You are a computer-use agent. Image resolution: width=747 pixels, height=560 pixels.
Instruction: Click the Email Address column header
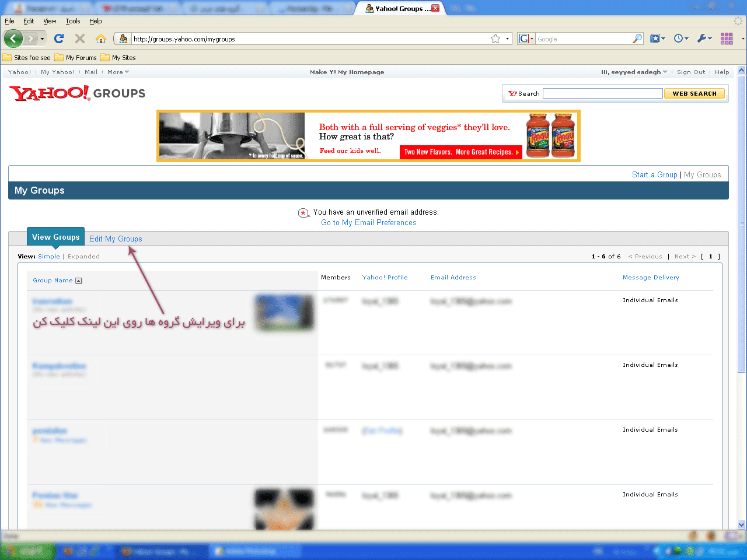click(x=453, y=278)
